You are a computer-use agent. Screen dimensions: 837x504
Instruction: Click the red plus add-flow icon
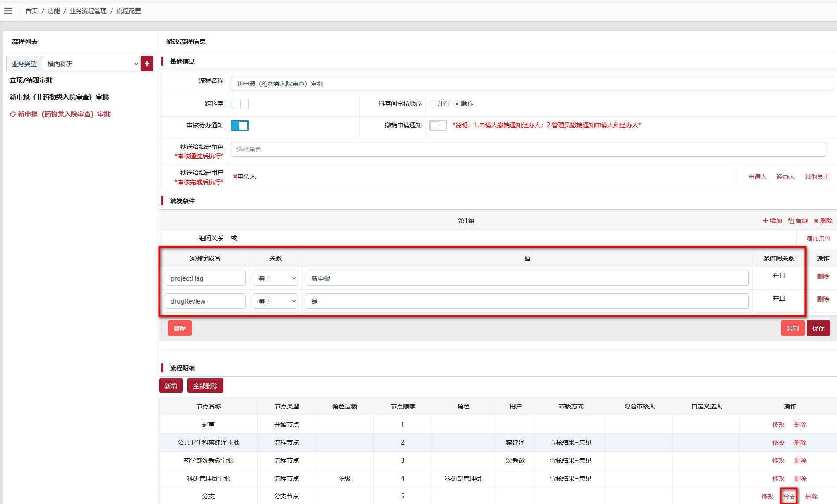147,63
